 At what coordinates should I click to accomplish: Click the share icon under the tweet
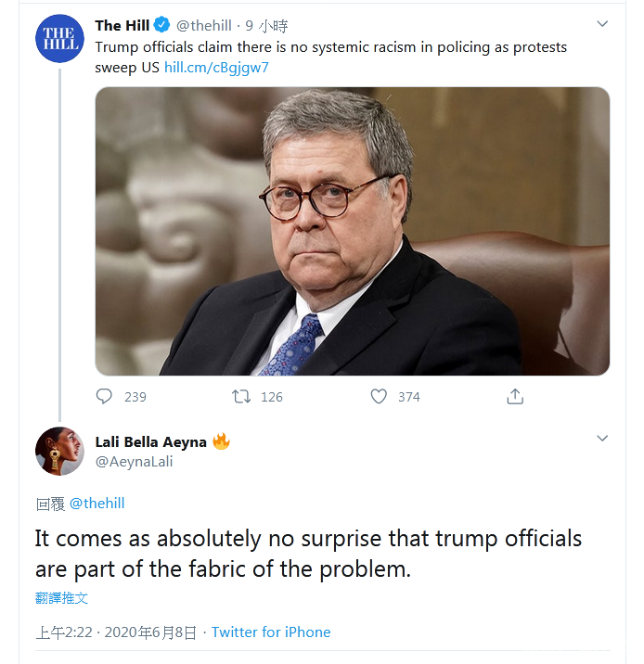pos(515,396)
